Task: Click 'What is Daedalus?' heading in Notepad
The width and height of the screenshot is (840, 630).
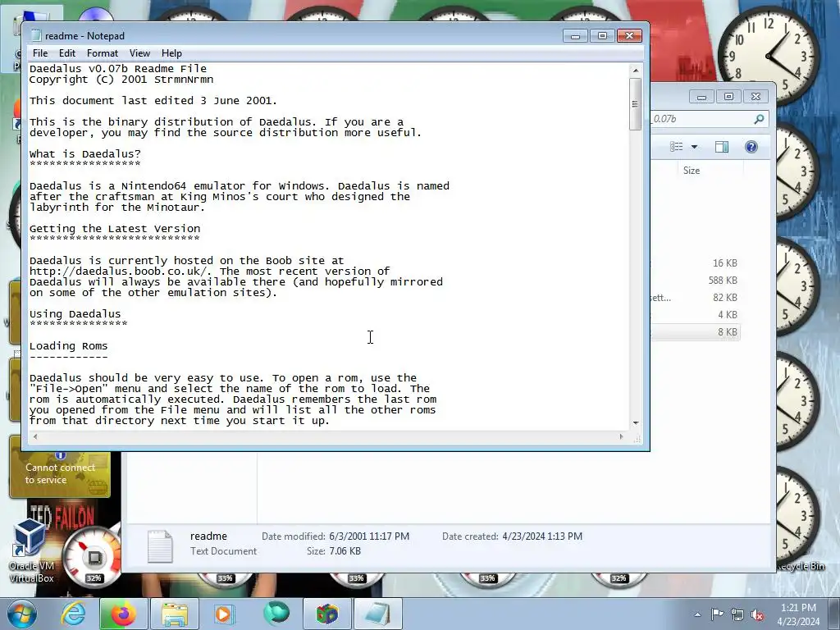Action: (84, 153)
